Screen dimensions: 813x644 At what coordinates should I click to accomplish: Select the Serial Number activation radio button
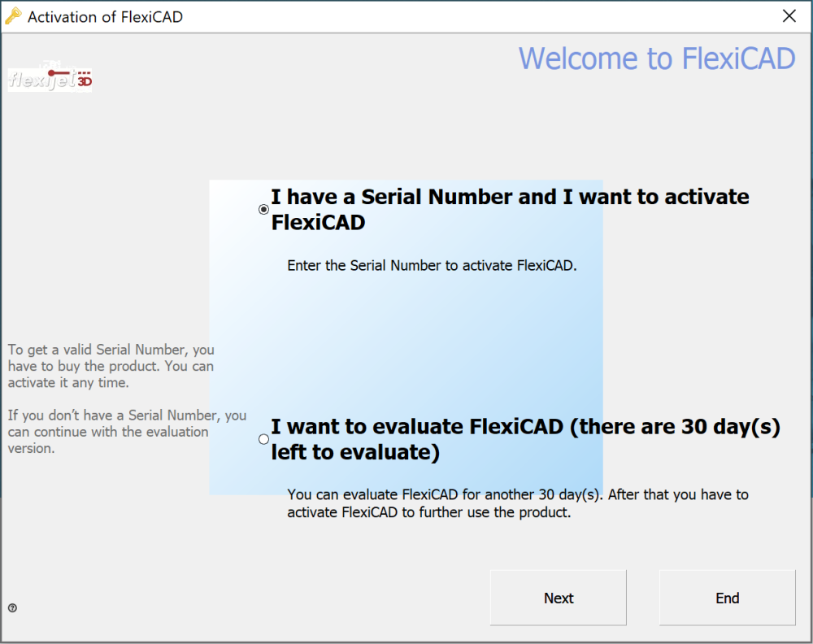click(263, 209)
